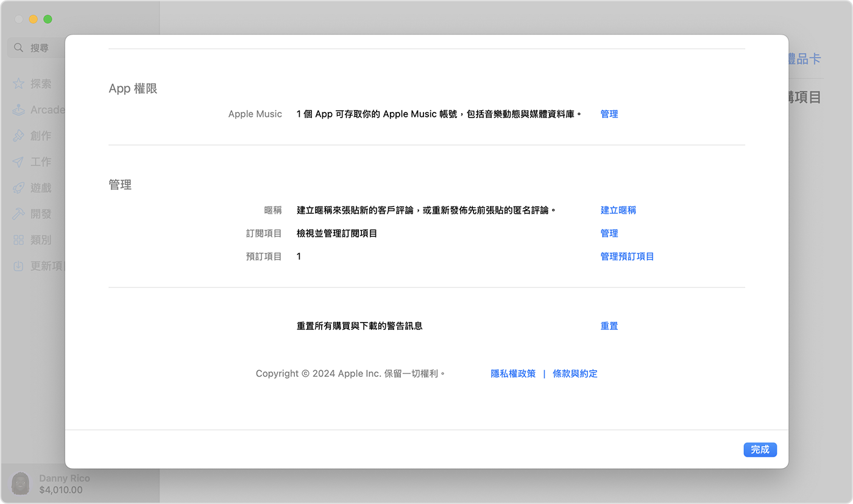
Task: Click 管理 link for Apple Music
Action: (609, 114)
